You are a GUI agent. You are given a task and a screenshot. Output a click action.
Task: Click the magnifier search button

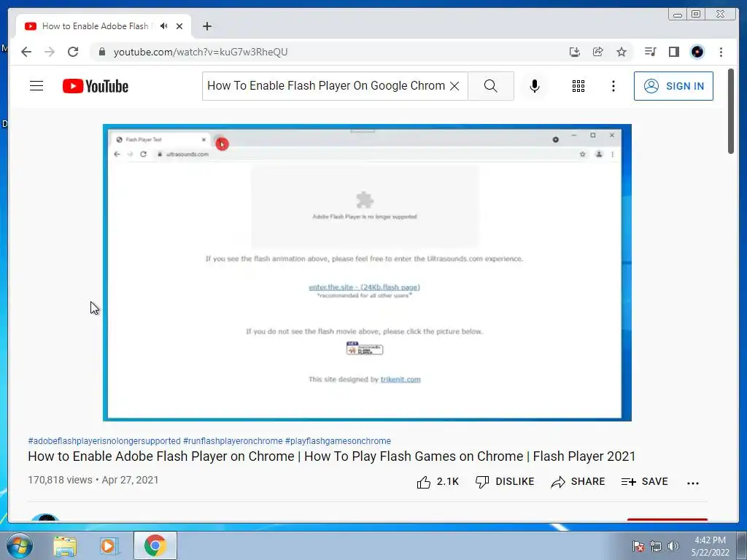pos(491,86)
